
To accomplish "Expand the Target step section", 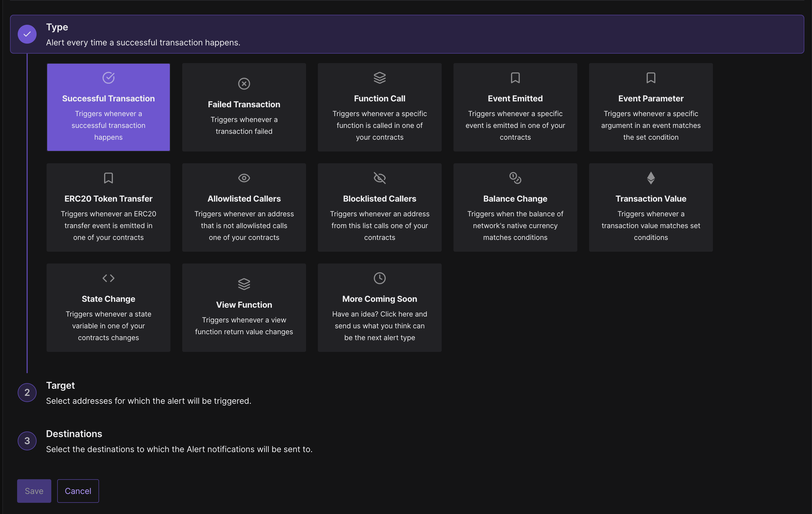I will coord(148,393).
